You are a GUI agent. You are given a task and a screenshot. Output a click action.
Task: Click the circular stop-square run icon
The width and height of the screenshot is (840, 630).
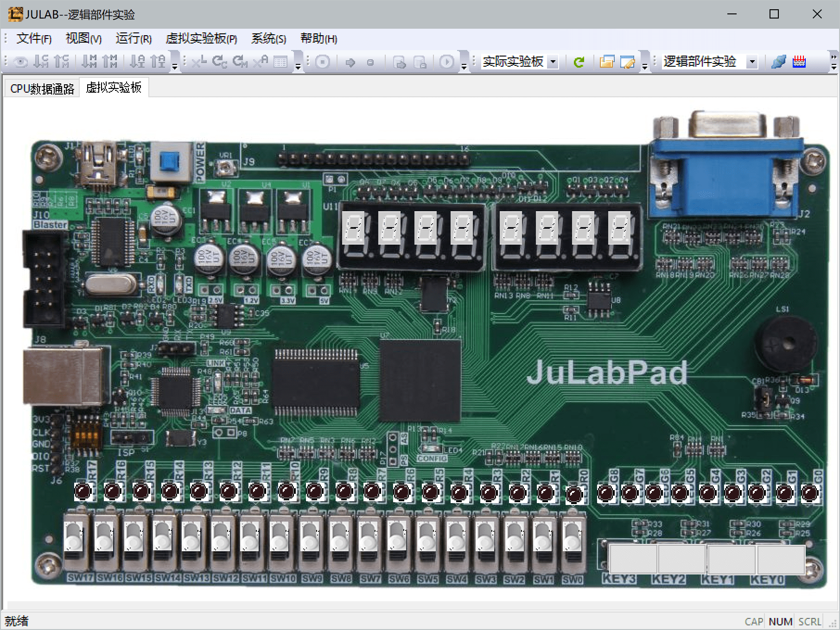click(x=323, y=62)
